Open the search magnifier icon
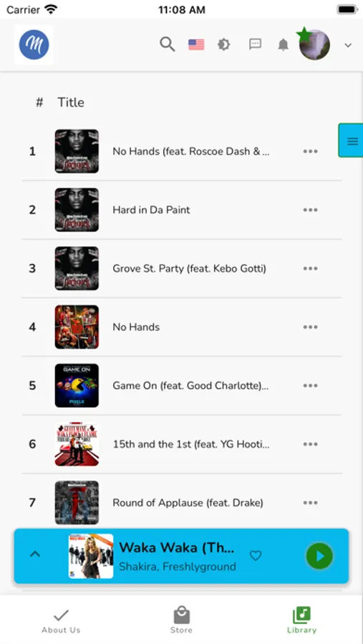Image resolution: width=363 pixels, height=644 pixels. tap(168, 44)
